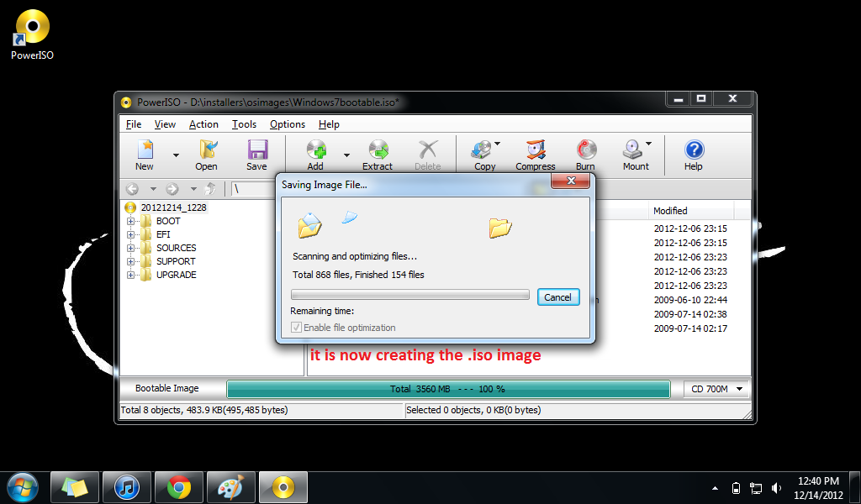Open Google Chrome from the taskbar
861x504 pixels.
point(178,487)
